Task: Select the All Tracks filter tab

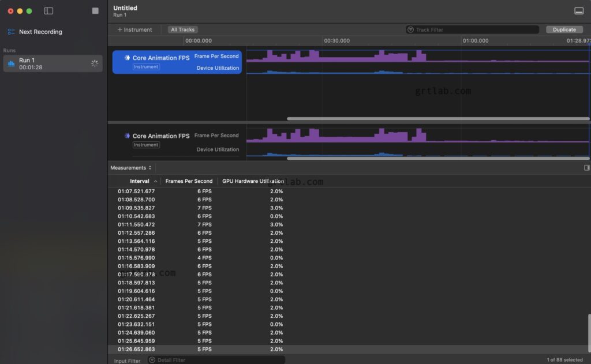Action: coord(182,29)
